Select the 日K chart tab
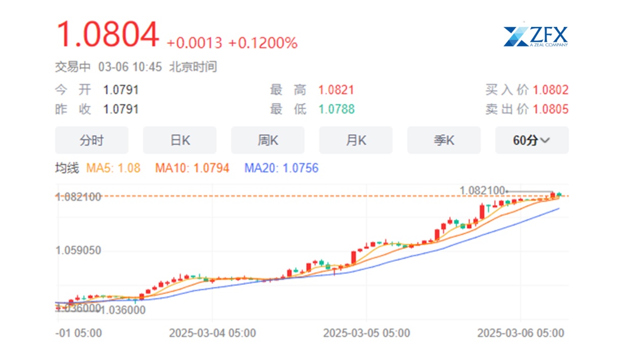The height and width of the screenshot is (363, 644). (179, 140)
